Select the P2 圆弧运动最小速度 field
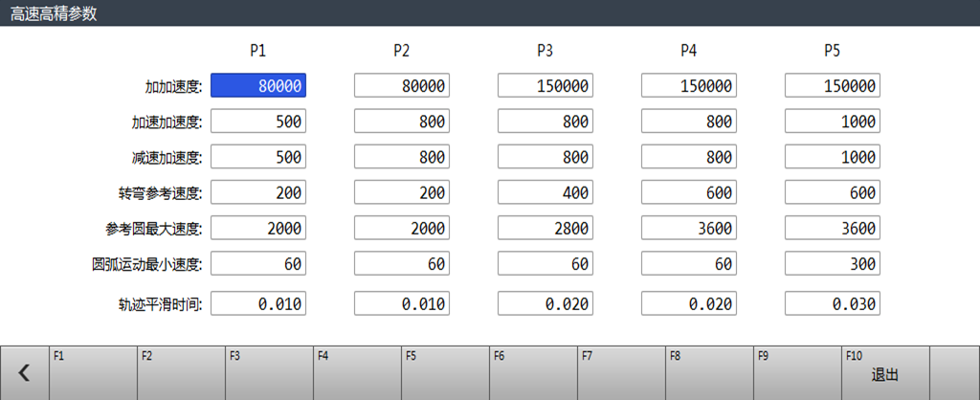 tap(402, 263)
